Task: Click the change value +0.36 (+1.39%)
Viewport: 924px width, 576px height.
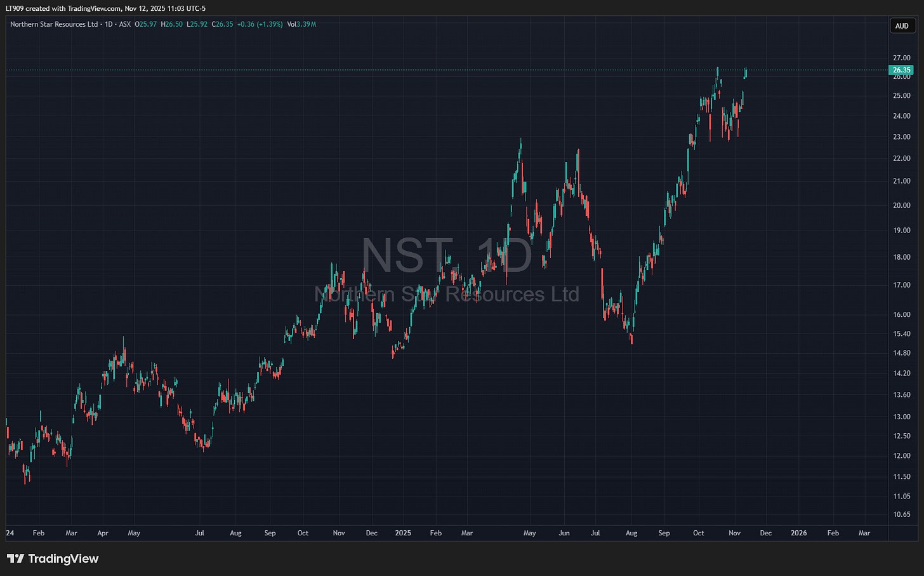Action: pos(260,24)
